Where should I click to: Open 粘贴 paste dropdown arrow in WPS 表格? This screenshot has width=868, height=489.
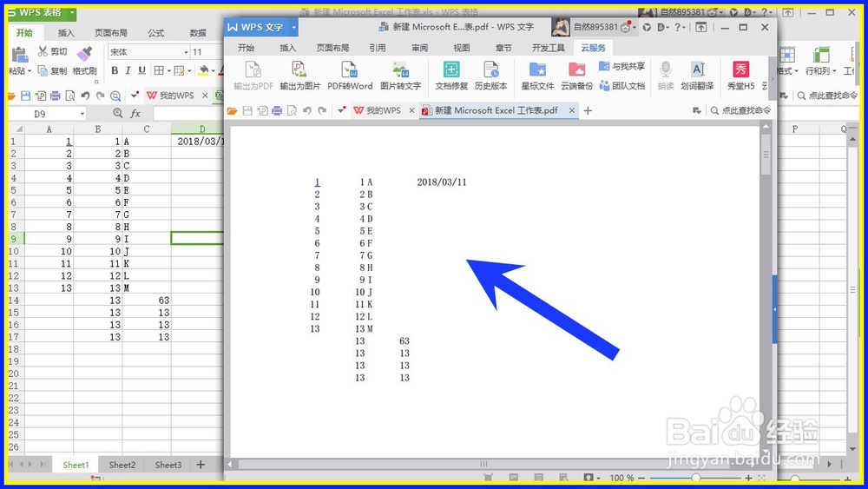point(30,71)
